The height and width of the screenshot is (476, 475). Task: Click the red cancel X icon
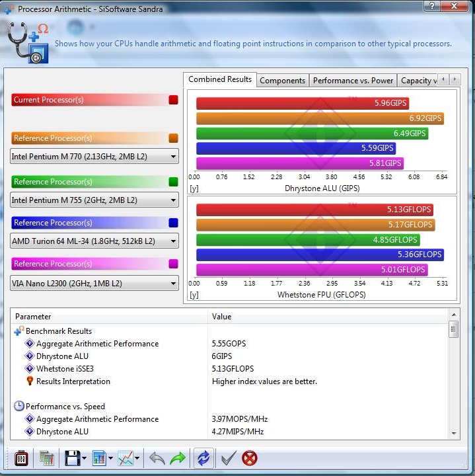[250, 458]
